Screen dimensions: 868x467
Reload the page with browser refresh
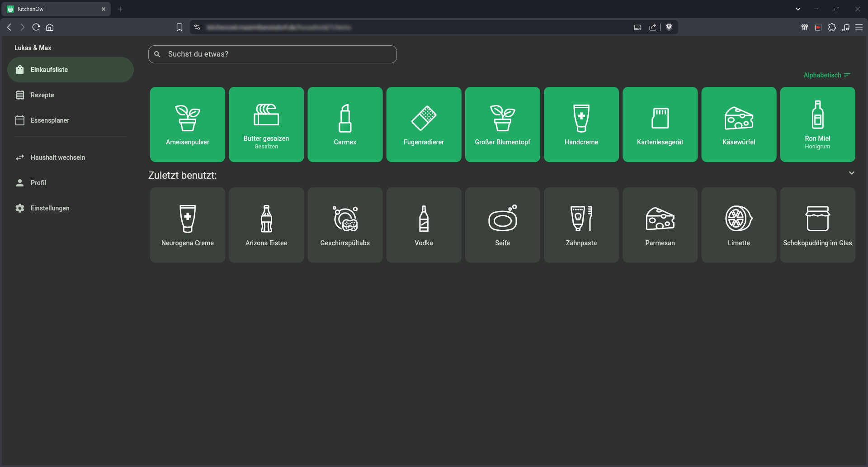pos(36,27)
